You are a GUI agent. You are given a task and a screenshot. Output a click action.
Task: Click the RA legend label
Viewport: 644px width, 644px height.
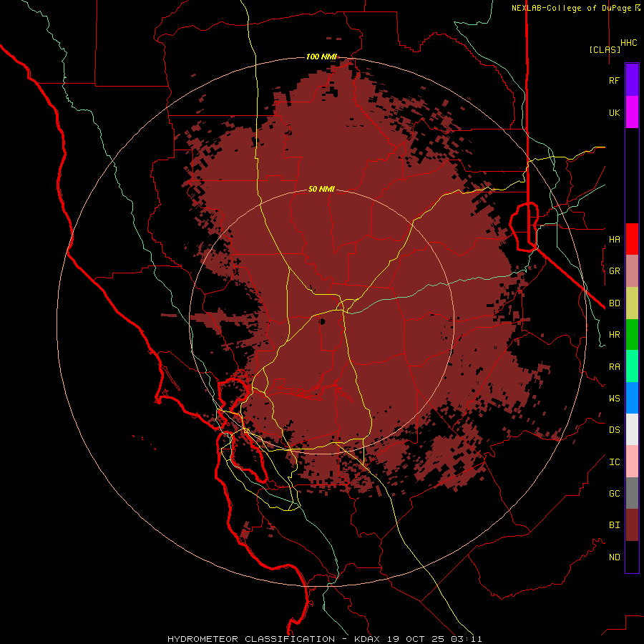[x=614, y=367]
